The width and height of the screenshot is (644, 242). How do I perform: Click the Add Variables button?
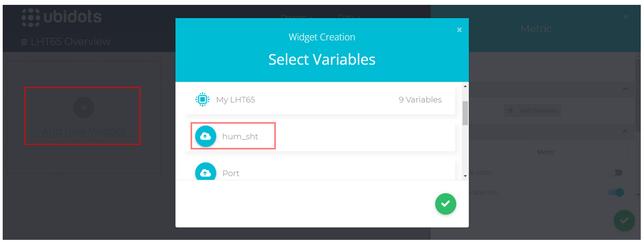[533, 110]
